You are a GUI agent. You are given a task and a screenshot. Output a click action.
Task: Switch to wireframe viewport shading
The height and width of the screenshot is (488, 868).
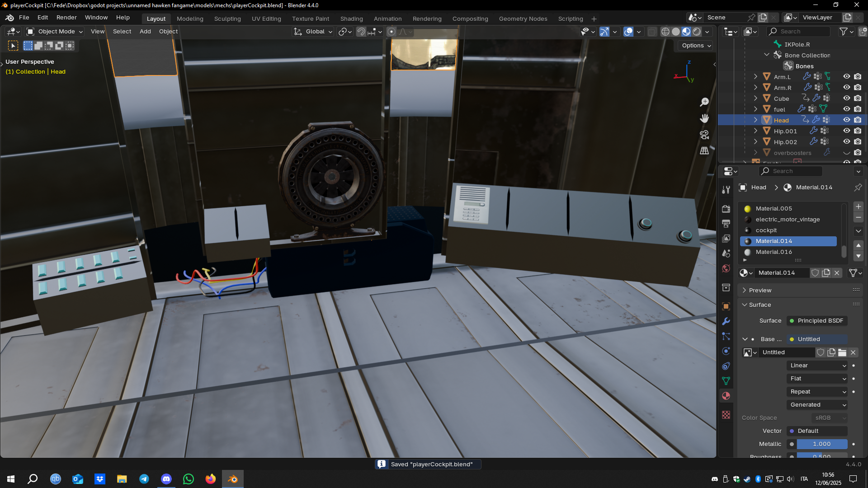pyautogui.click(x=665, y=32)
